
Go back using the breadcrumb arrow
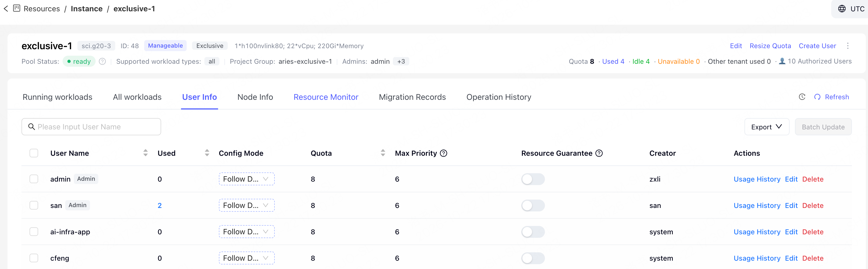click(6, 9)
